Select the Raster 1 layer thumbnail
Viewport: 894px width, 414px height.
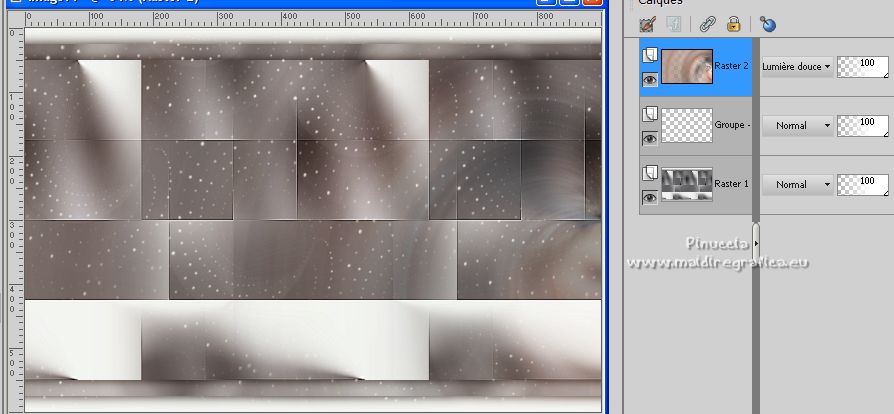coord(687,184)
